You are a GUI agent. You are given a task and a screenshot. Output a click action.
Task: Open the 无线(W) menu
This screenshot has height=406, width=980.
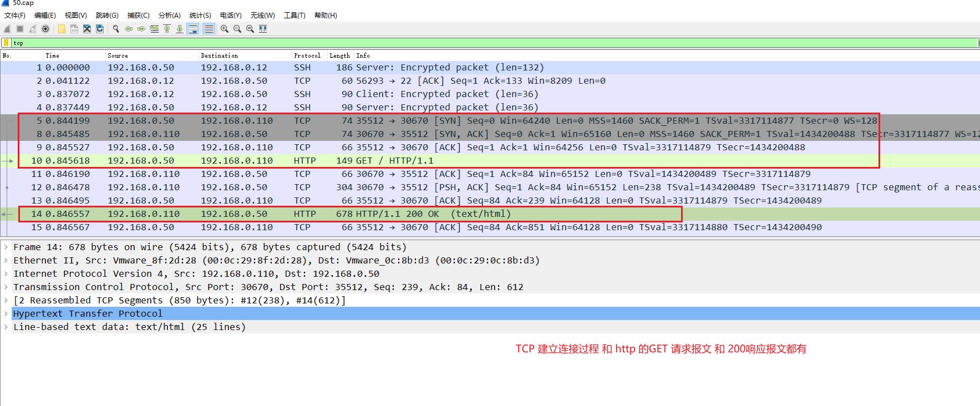click(x=262, y=16)
